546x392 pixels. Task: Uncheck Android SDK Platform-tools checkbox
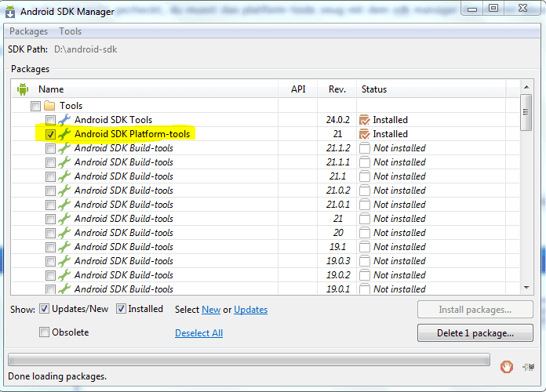(50, 134)
